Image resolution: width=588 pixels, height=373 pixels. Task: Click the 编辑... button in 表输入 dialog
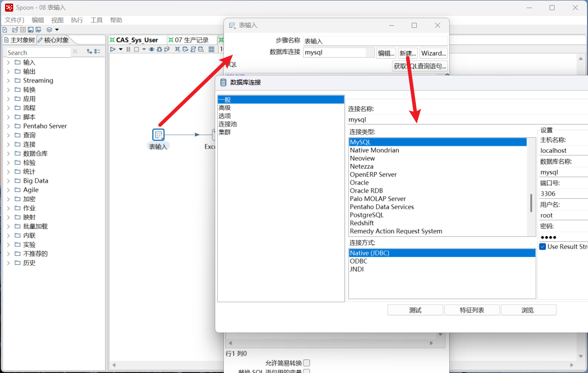click(x=386, y=53)
